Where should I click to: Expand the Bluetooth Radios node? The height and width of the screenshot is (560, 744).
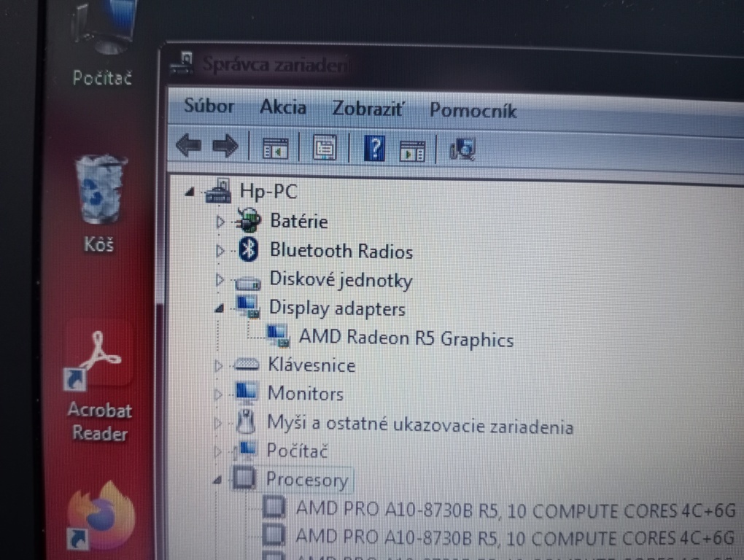(220, 250)
